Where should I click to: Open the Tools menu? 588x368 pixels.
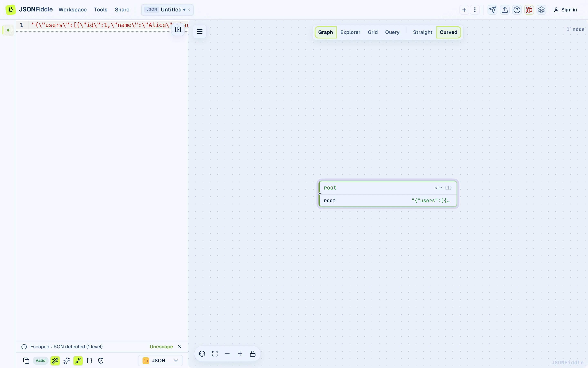101,10
